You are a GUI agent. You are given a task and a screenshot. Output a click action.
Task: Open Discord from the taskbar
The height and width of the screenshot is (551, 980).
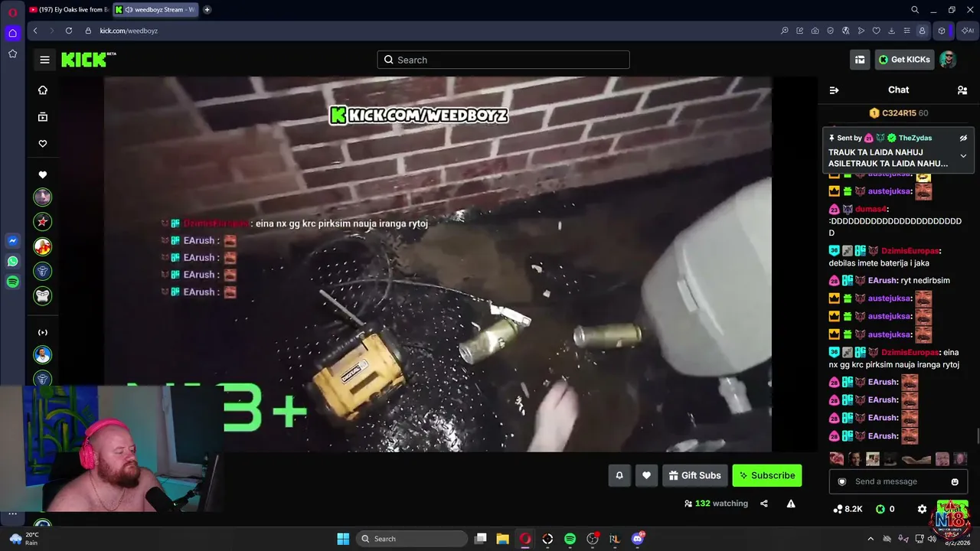[638, 539]
